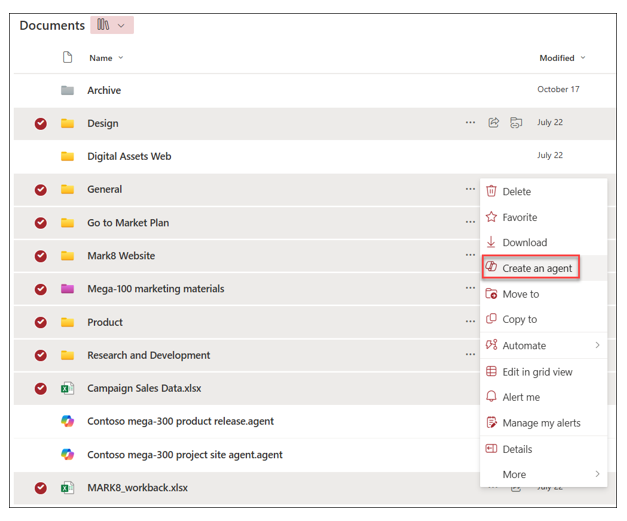Deselect the Mark8 Website checkmark

[x=40, y=256]
